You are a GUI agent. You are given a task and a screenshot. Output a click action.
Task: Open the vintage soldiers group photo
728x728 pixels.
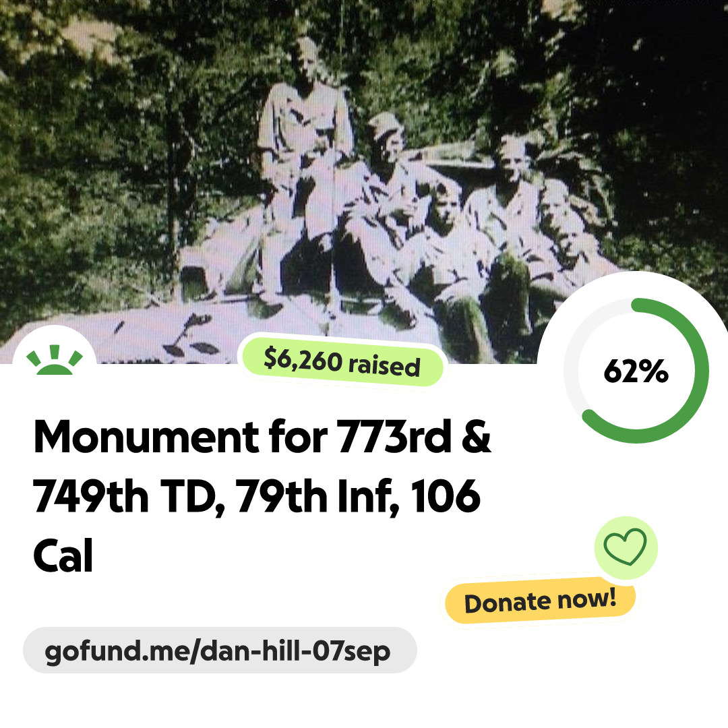[x=364, y=181]
